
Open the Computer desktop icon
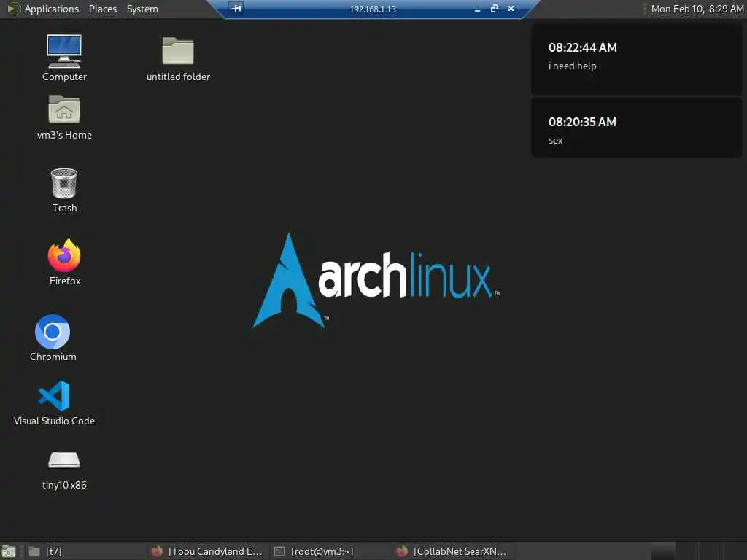[x=64, y=58]
